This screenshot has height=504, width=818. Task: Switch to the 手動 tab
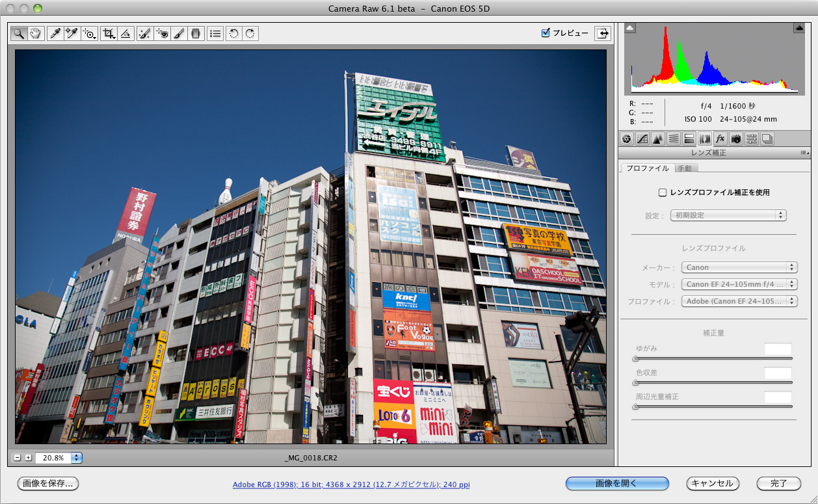[685, 168]
